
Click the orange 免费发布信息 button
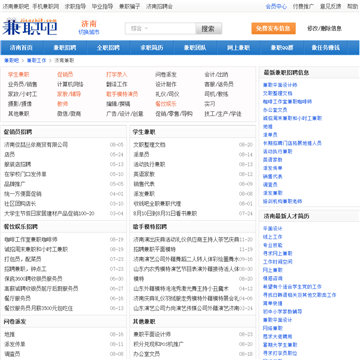coord(273,29)
